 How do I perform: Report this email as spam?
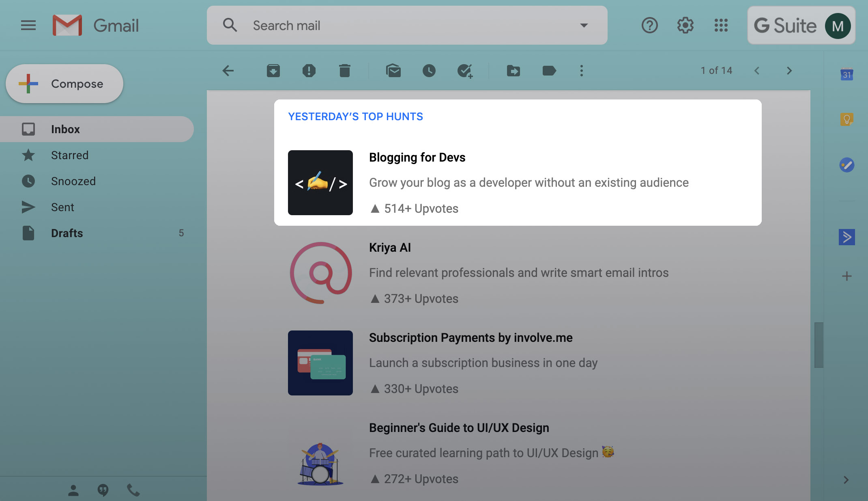click(x=309, y=71)
